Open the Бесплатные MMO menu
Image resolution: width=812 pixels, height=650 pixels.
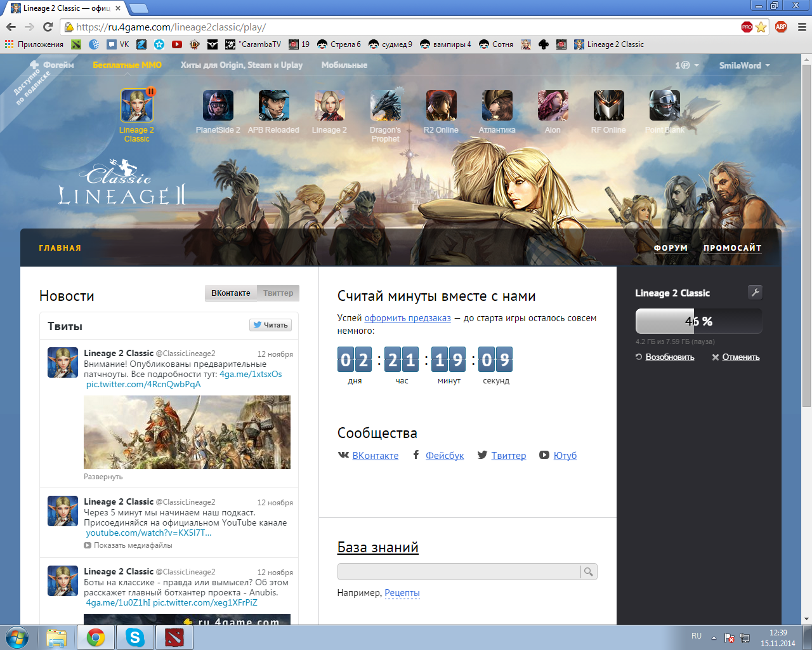click(x=127, y=65)
